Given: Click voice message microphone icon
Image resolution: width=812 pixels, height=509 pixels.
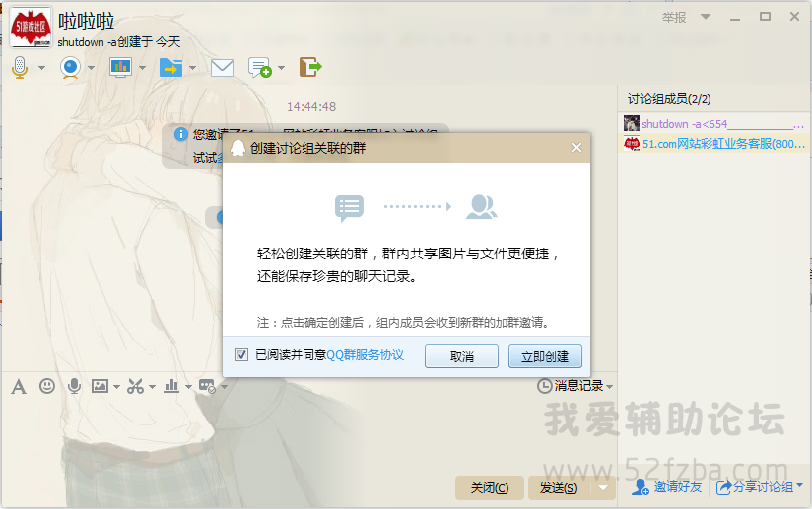Looking at the screenshot, I should coord(74,386).
